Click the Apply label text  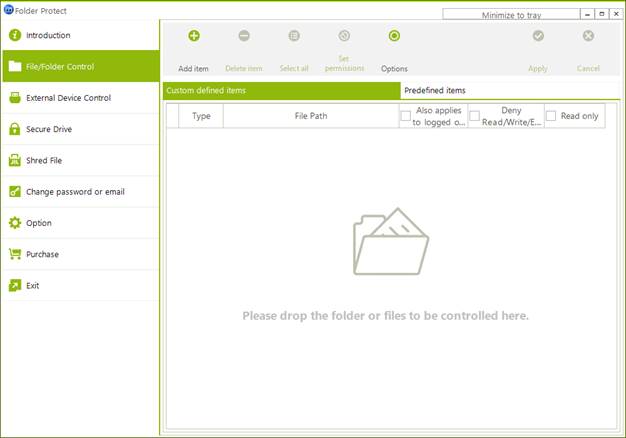(x=538, y=69)
